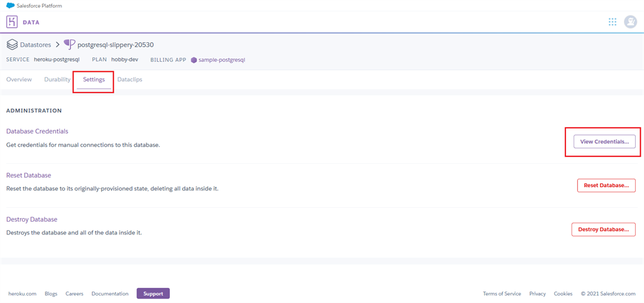The height and width of the screenshot is (303, 644).
Task: Click the Salesforce cloud logo icon
Action: coord(10,5)
